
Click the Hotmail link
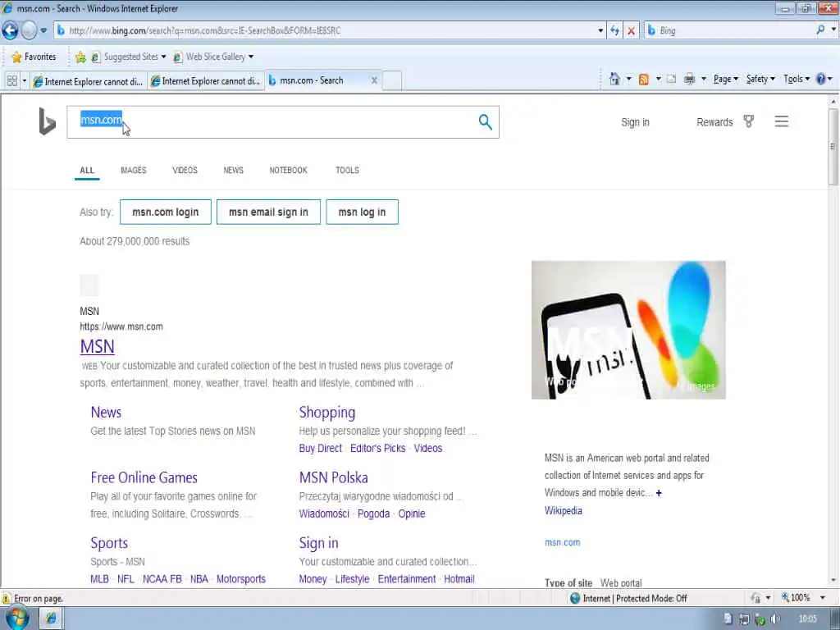point(459,579)
